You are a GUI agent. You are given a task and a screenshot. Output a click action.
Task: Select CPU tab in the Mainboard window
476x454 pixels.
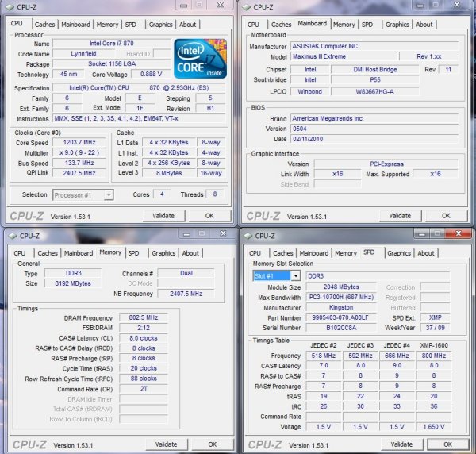[253, 25]
